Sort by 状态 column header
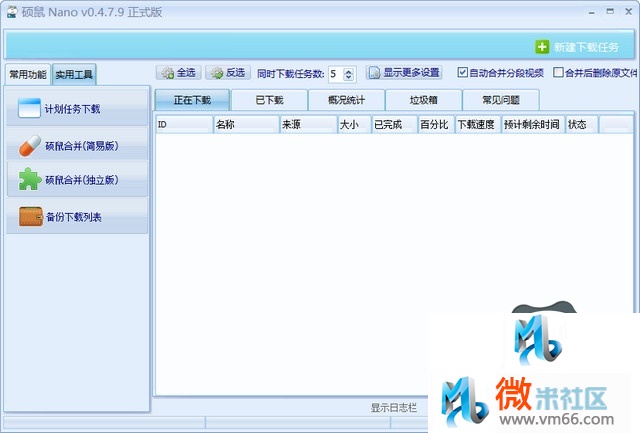 (582, 124)
